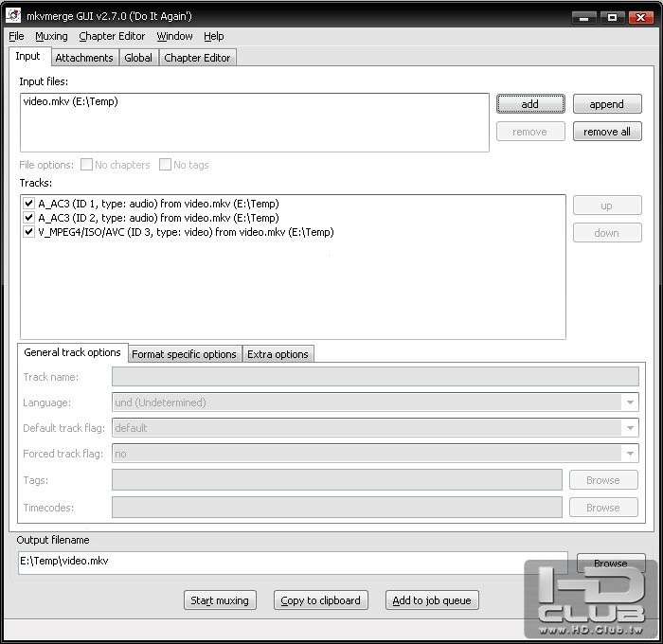Open the Extra options tab
Screen dimensions: 663x644
click(278, 354)
